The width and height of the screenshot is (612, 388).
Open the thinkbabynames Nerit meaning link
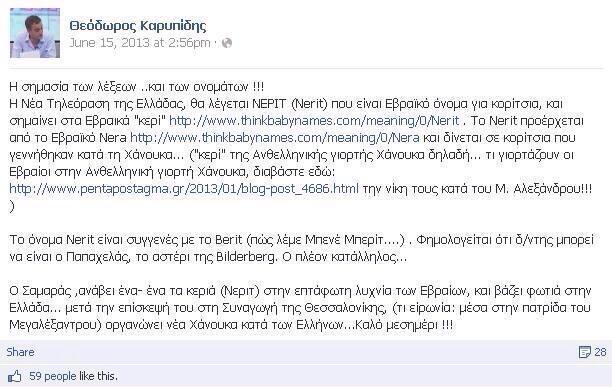(314, 121)
